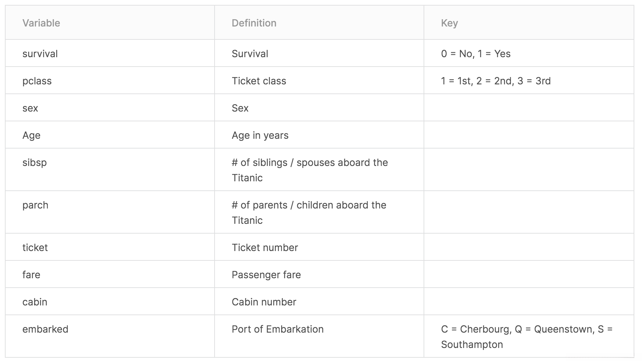Click the "Variable" column header
This screenshot has width=642, height=364.
tap(41, 23)
